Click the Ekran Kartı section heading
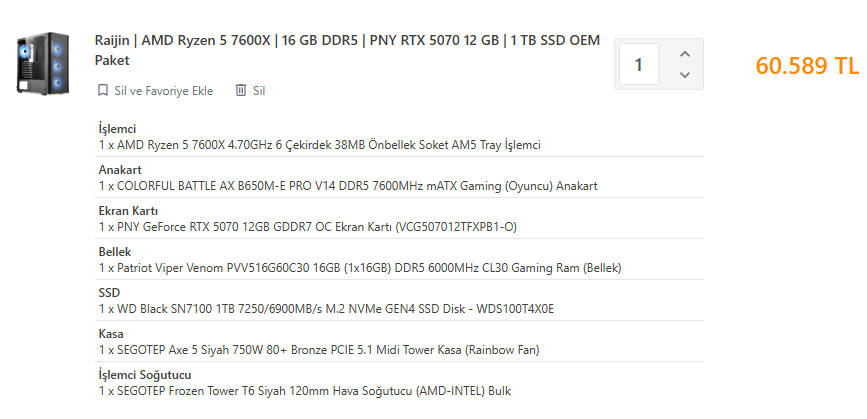867x419 pixels. coord(127,211)
